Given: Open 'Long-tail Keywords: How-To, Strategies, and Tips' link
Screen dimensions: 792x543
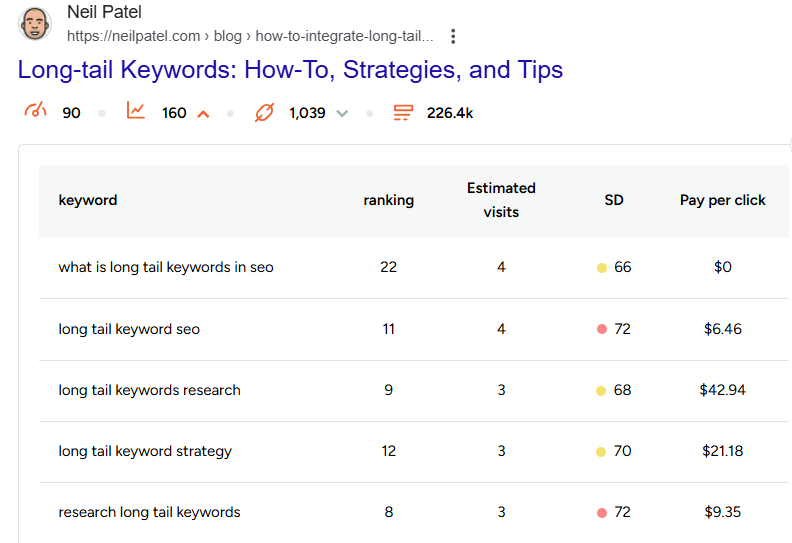Looking at the screenshot, I should [290, 70].
